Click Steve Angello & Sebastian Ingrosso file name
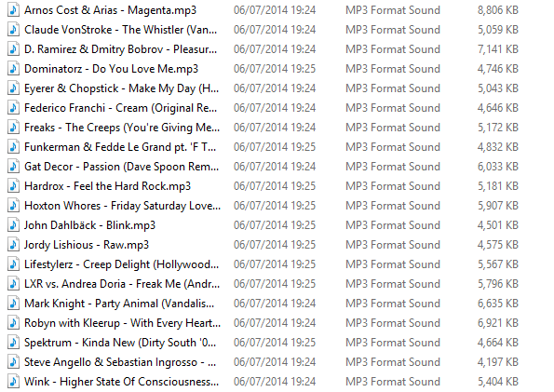 120,362
